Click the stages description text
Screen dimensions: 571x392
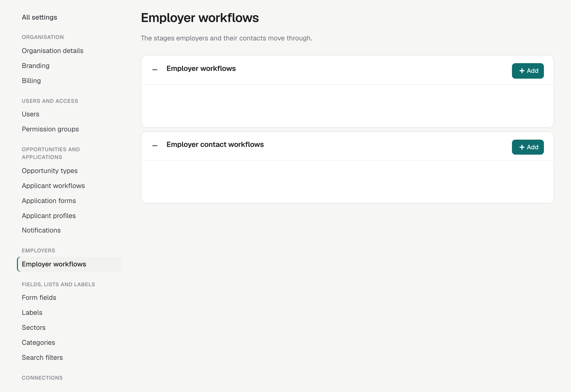pyautogui.click(x=226, y=38)
